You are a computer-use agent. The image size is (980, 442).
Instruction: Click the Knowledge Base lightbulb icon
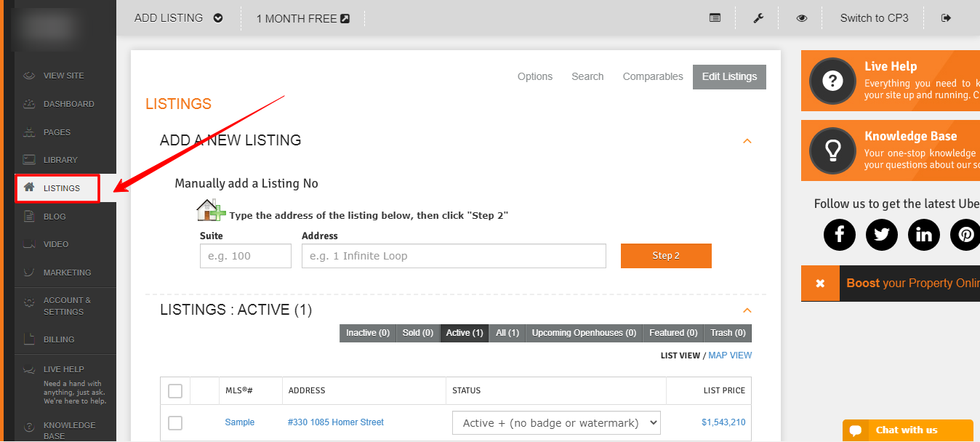click(832, 150)
